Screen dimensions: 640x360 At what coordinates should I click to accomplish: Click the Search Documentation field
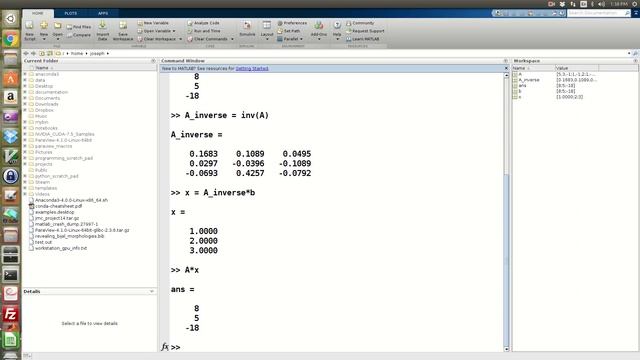point(599,13)
